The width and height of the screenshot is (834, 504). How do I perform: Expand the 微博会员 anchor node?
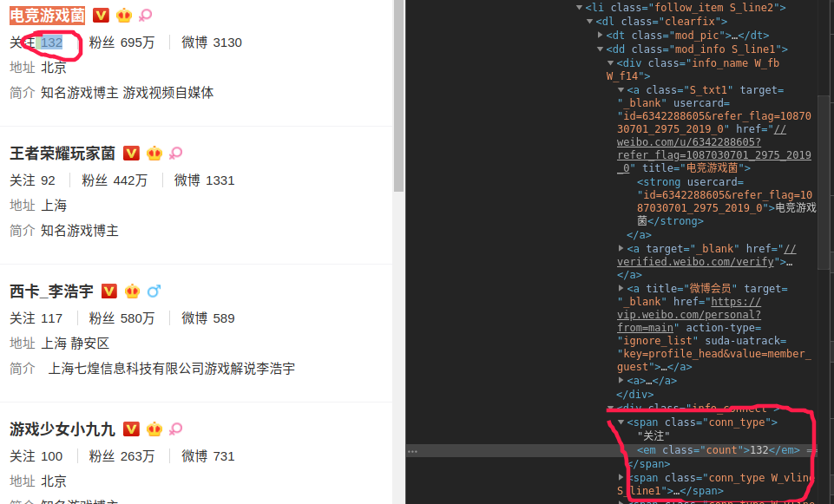point(621,288)
